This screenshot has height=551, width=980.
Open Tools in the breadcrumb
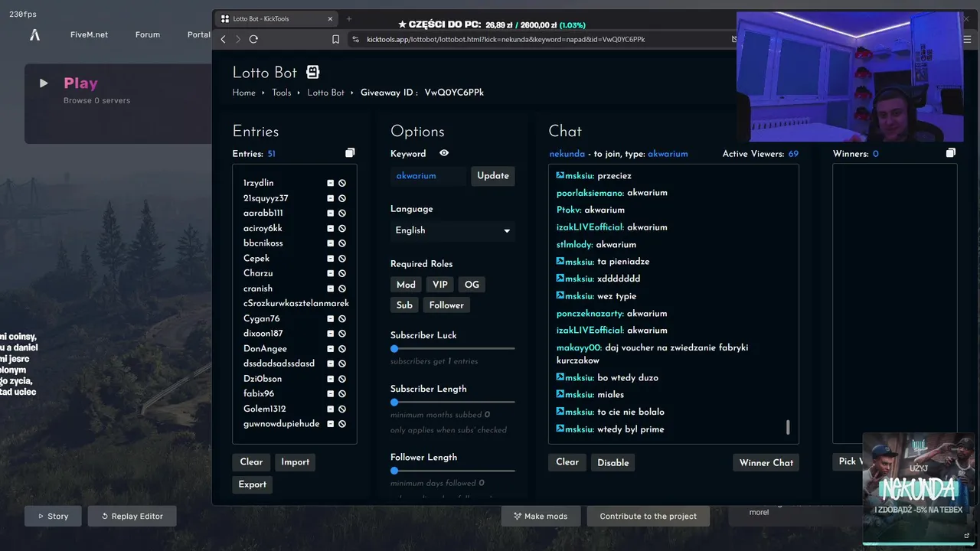point(282,93)
